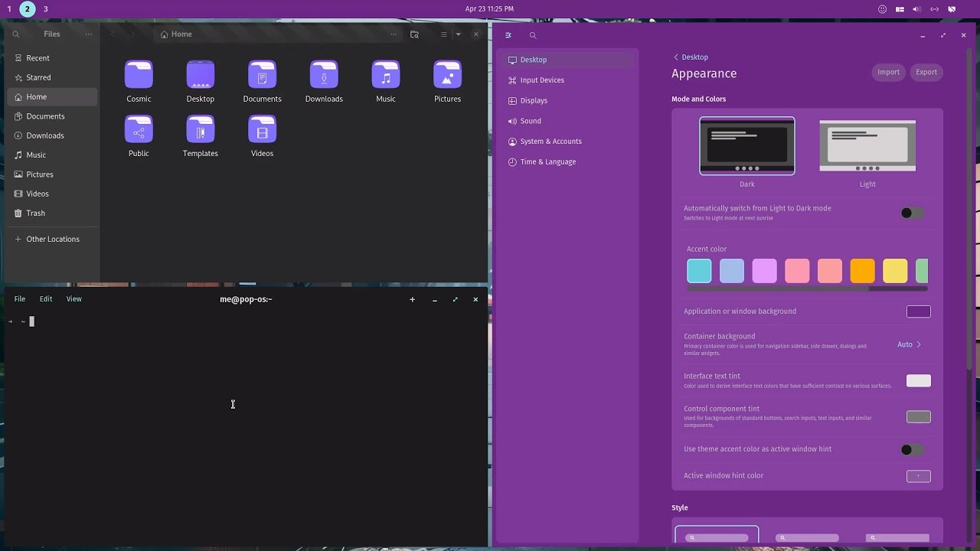980x551 pixels.
Task: Select Sound in Settings sidebar
Action: pos(568,121)
